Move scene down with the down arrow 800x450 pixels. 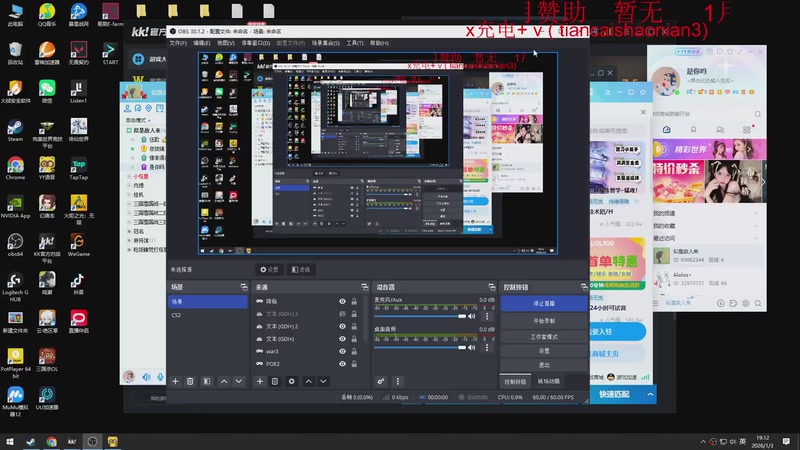coord(238,381)
